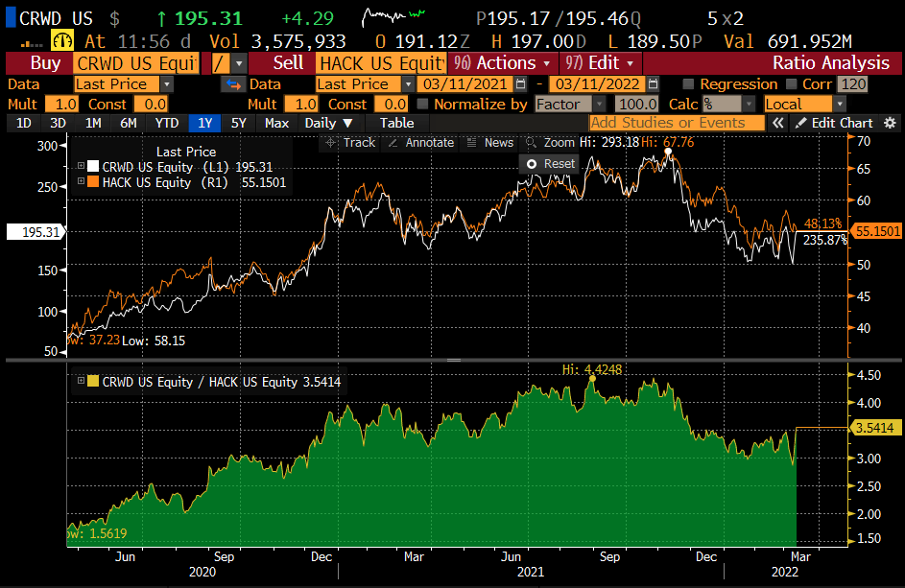Viewport: 905px width, 588px height.
Task: Select the 1D range tab
Action: coord(24,123)
